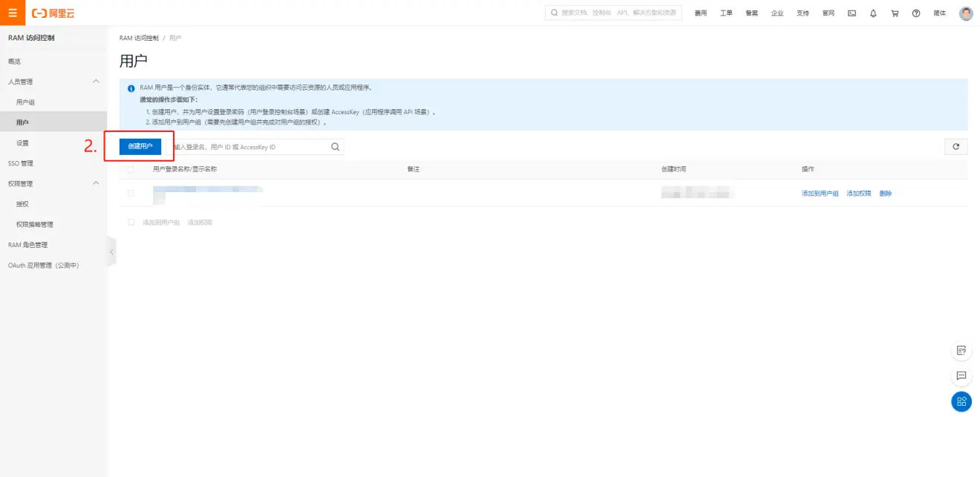Refresh the user list

click(955, 146)
